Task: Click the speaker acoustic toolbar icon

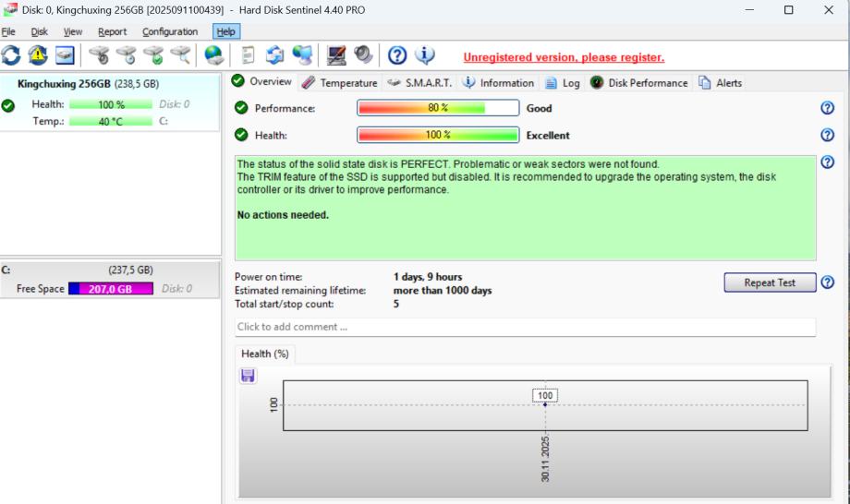Action: tap(363, 55)
